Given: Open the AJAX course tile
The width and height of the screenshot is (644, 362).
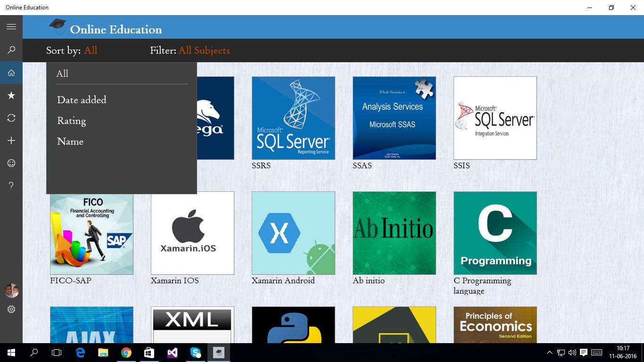Looking at the screenshot, I should 91,325.
